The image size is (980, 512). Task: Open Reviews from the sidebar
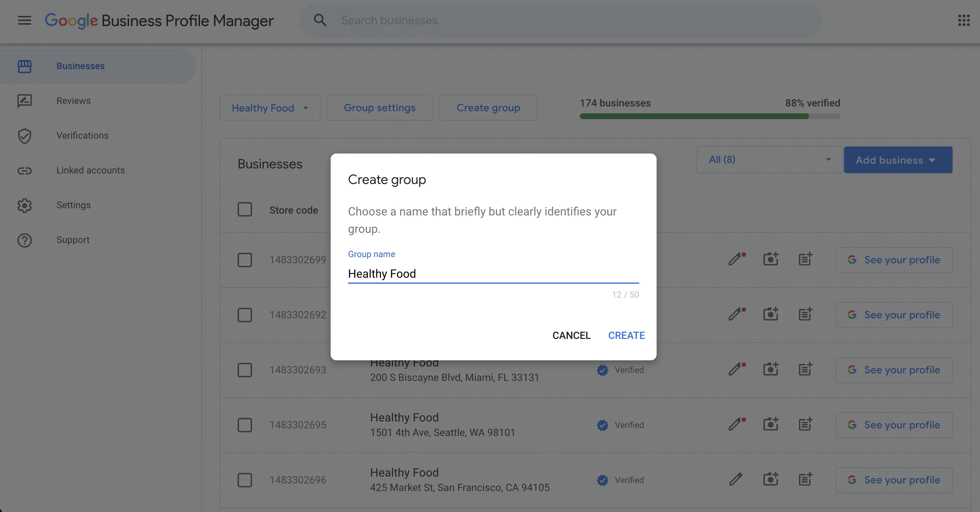(x=74, y=101)
